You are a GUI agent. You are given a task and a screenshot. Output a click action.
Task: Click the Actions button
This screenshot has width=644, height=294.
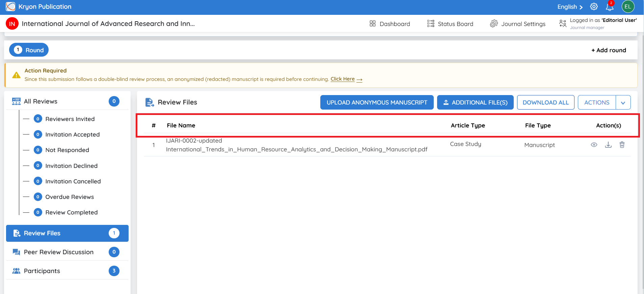597,102
